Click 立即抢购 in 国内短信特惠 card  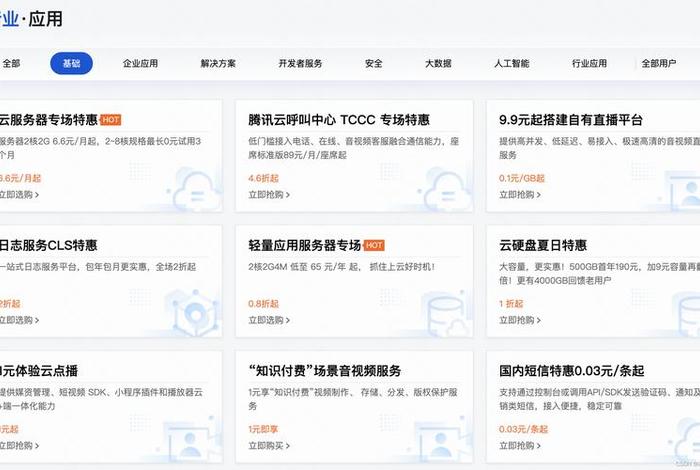[x=520, y=445]
